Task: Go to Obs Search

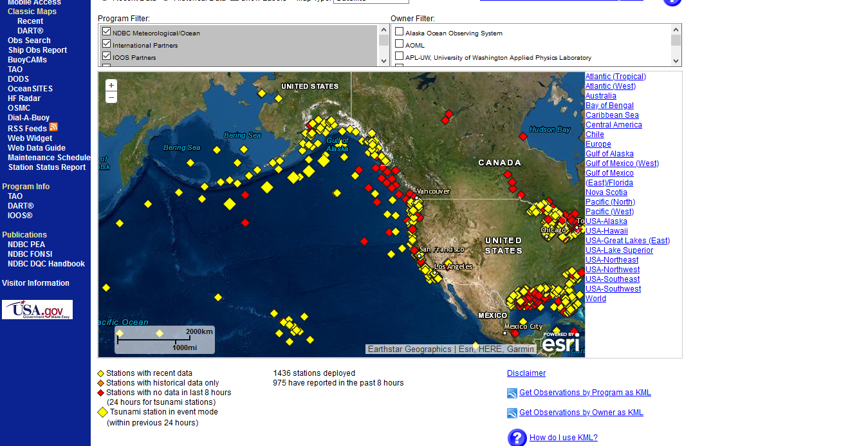Action: tap(29, 41)
